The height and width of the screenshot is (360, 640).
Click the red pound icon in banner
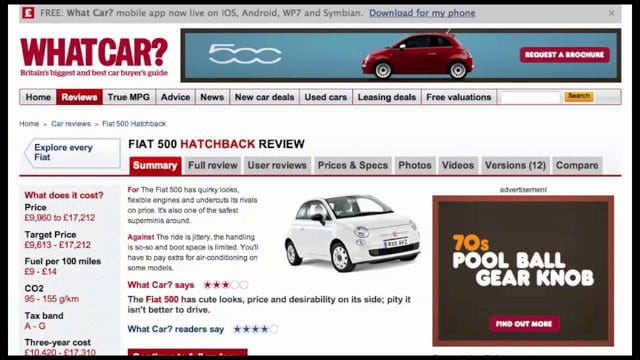point(28,13)
